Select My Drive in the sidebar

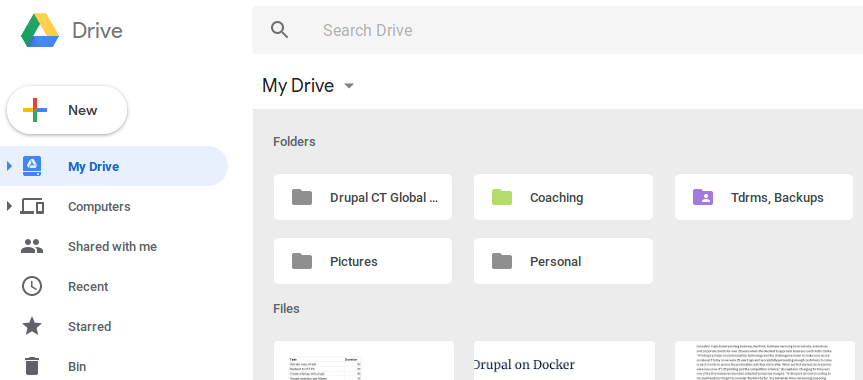point(114,166)
